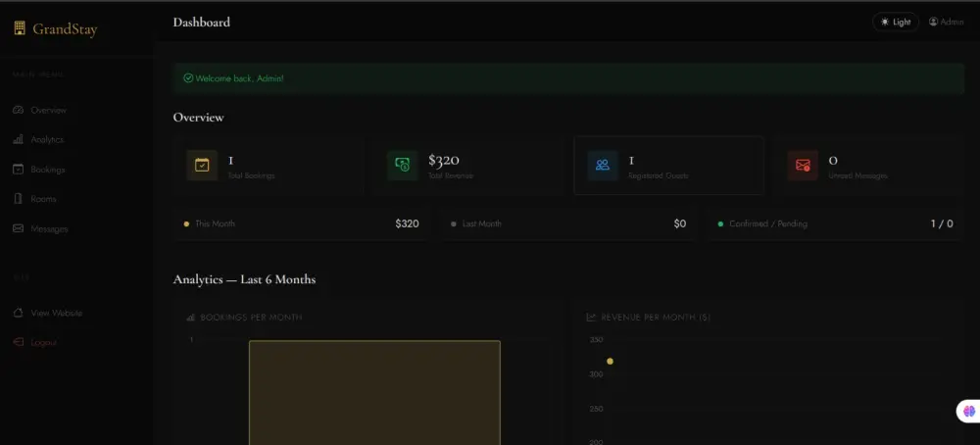Click the bookings per month bar

point(374,392)
